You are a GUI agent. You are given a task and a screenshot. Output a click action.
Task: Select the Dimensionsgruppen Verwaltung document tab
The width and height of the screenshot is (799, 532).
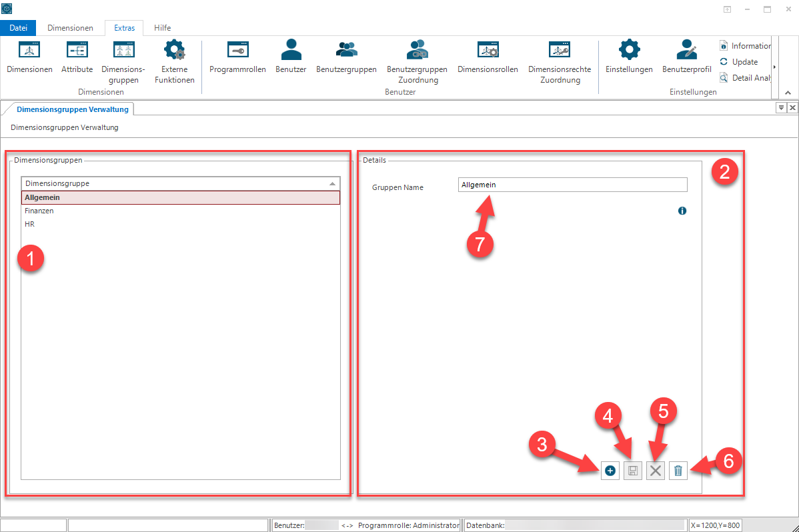(x=72, y=109)
